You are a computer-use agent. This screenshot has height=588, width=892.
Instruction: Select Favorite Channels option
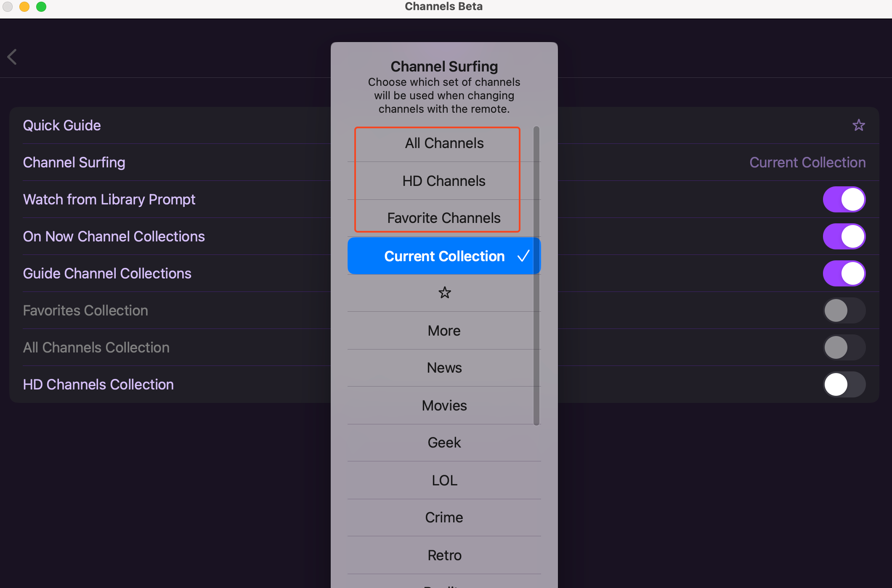(x=444, y=218)
